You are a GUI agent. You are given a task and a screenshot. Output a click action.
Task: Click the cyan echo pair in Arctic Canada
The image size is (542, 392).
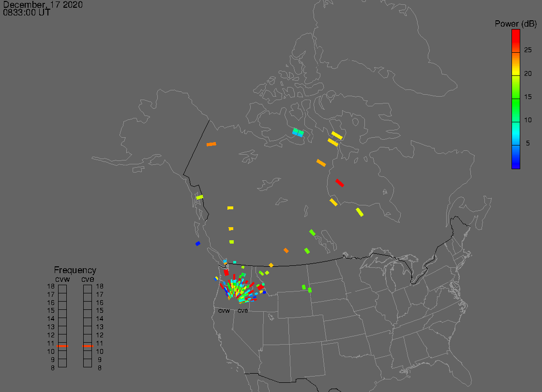298,132
